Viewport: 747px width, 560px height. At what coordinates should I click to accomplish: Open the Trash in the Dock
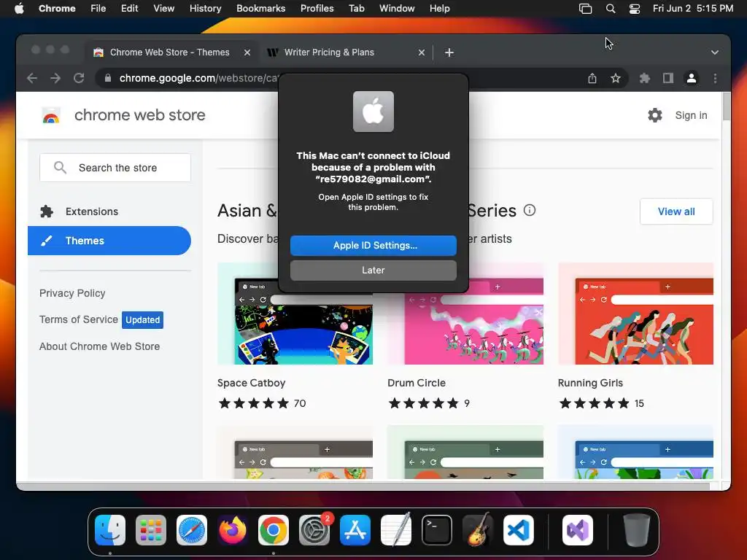(x=636, y=530)
